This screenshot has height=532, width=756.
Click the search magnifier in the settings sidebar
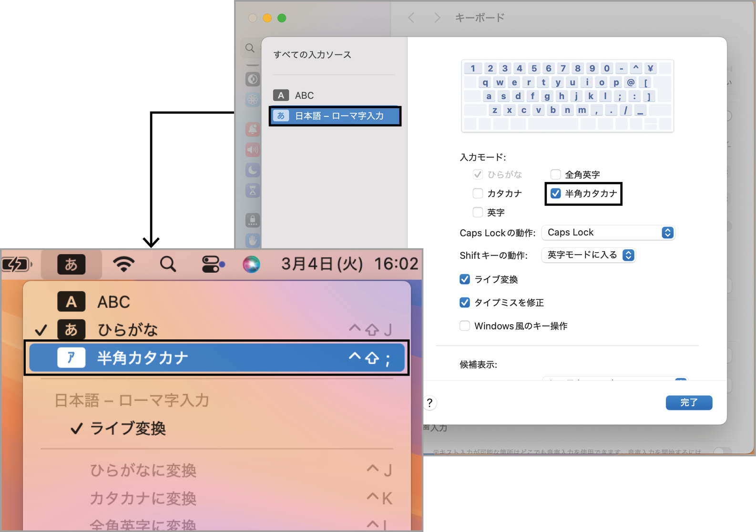250,48
